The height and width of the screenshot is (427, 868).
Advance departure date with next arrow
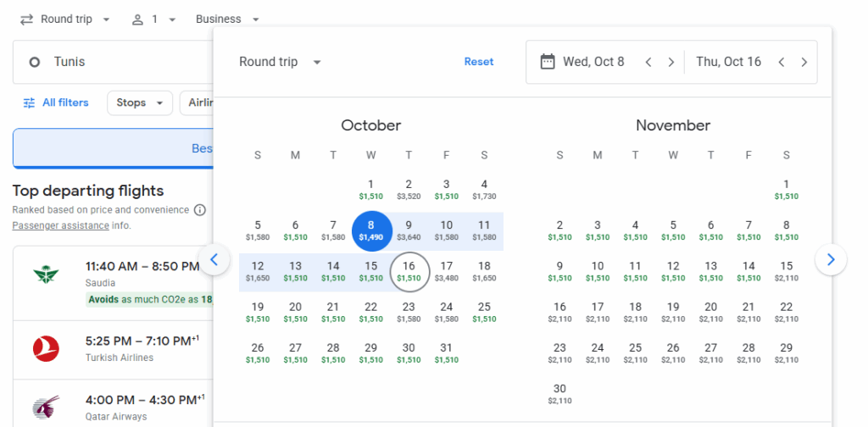click(671, 62)
